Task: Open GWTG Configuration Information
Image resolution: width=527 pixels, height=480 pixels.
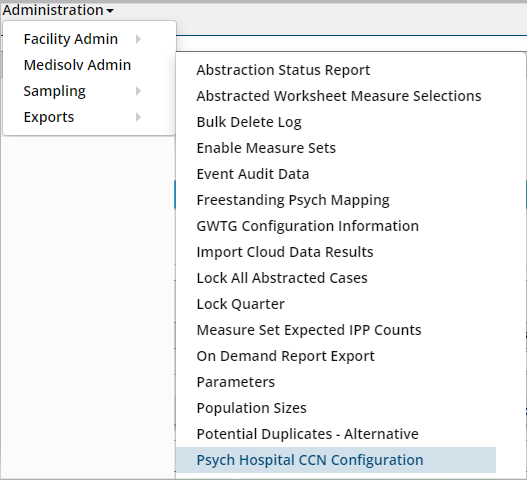Action: [x=308, y=226]
